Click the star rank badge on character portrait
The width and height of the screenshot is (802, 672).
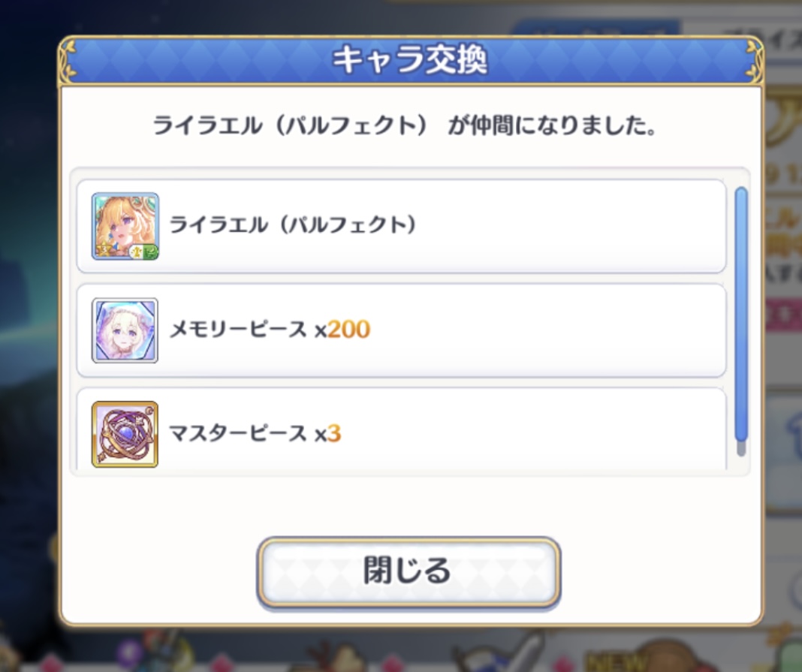104,251
